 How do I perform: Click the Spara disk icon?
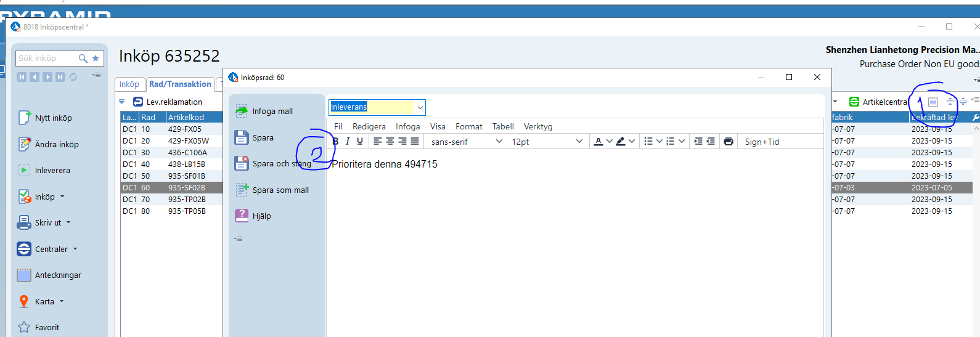tap(241, 137)
